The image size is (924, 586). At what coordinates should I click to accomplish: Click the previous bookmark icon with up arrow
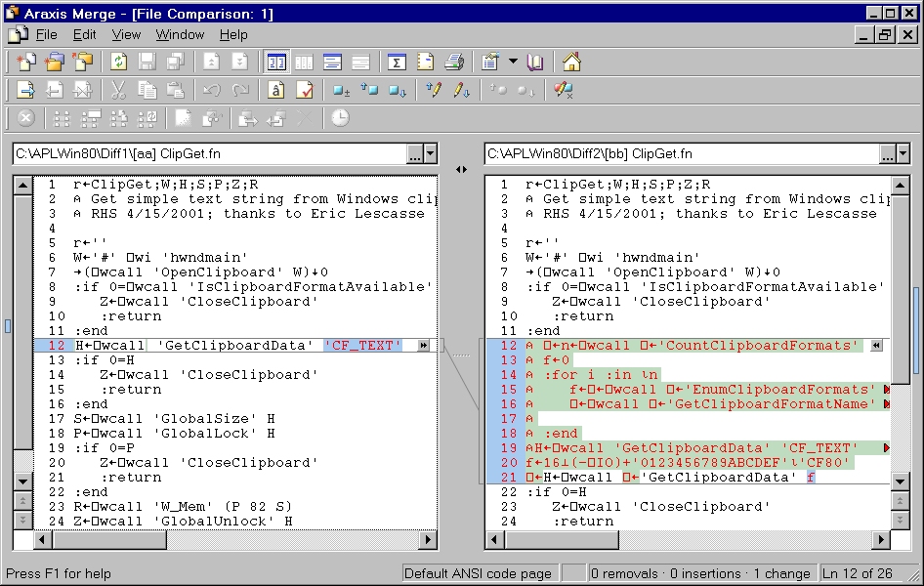[x=369, y=90]
